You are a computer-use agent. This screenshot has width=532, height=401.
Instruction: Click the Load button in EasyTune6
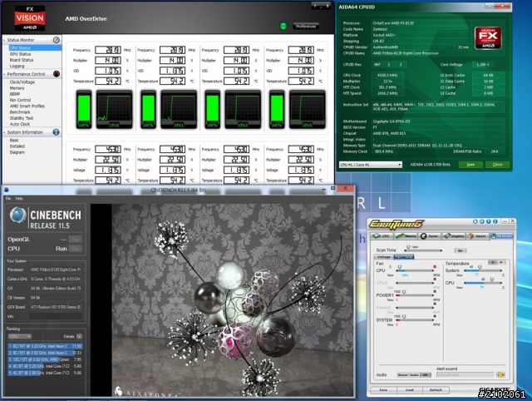[x=410, y=390]
